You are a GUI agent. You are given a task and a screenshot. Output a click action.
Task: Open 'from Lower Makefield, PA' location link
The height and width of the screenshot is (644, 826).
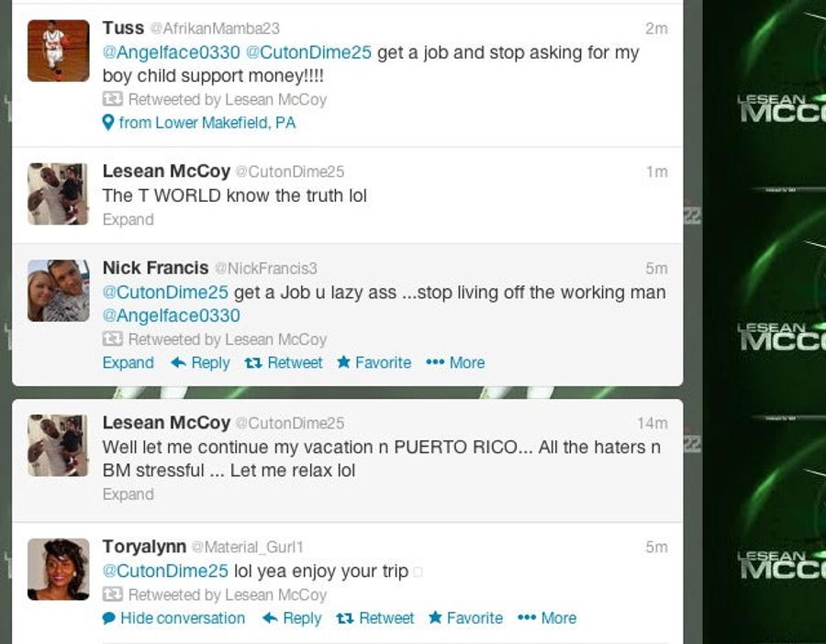point(207,123)
